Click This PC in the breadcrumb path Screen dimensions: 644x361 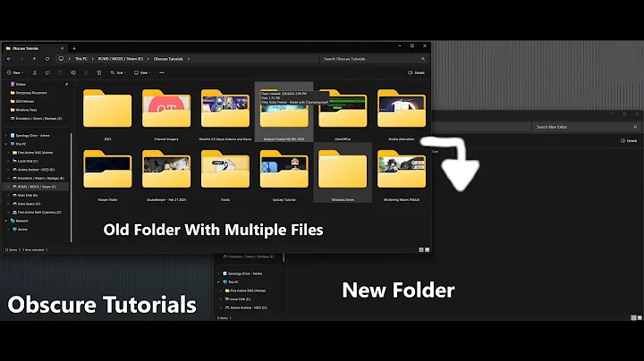tap(80, 59)
